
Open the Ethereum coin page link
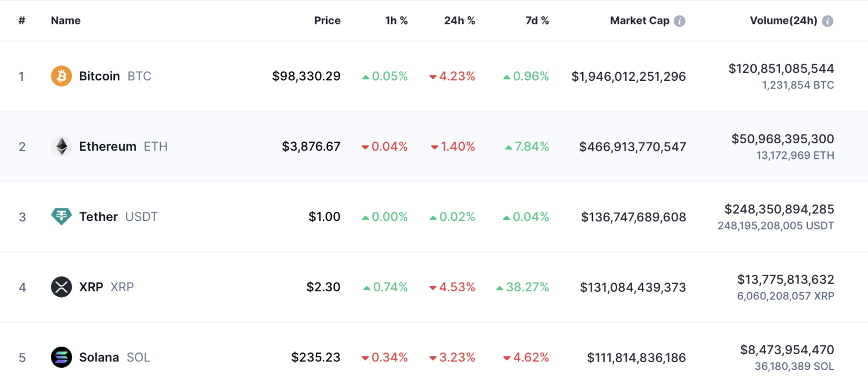point(123,146)
